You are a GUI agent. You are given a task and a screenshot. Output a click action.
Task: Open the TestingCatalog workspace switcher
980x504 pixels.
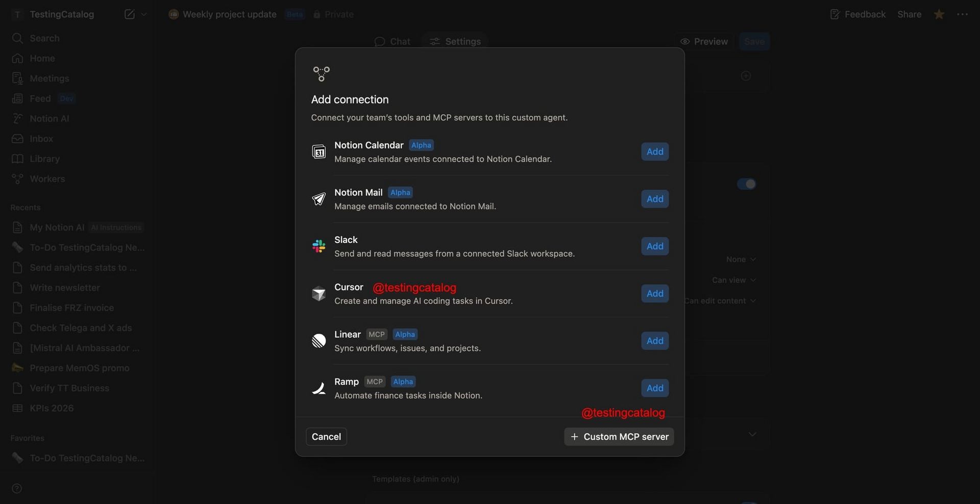pyautogui.click(x=54, y=14)
